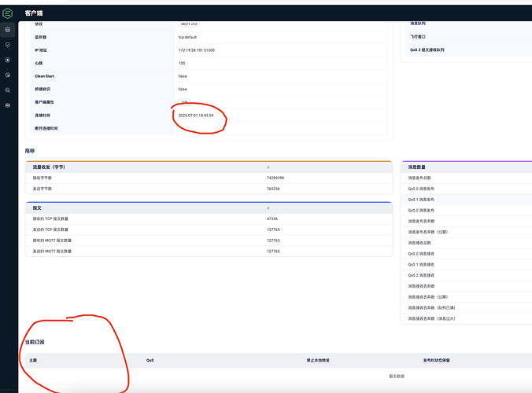
Task: Click the 桥接标识 label
Action: point(42,89)
